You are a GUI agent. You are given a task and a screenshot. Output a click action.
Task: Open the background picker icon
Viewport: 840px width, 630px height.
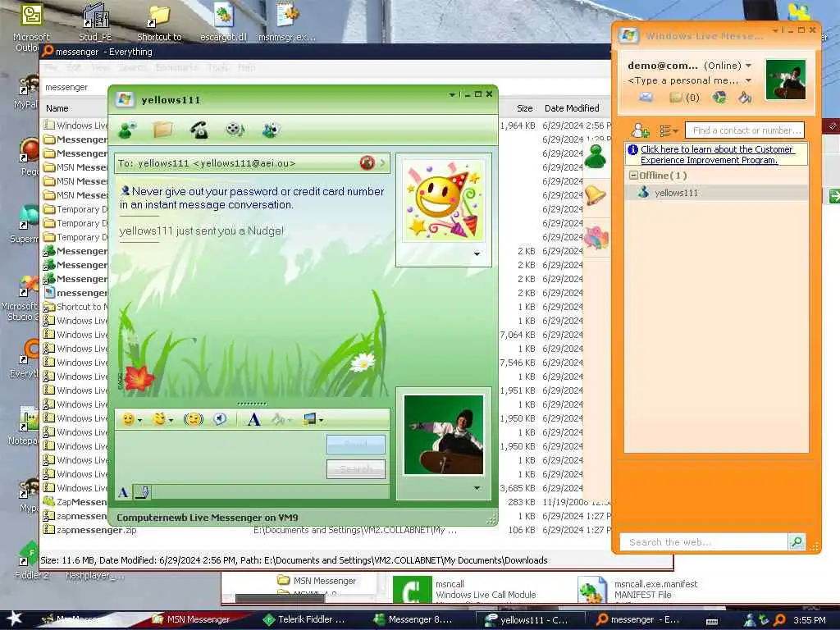309,419
